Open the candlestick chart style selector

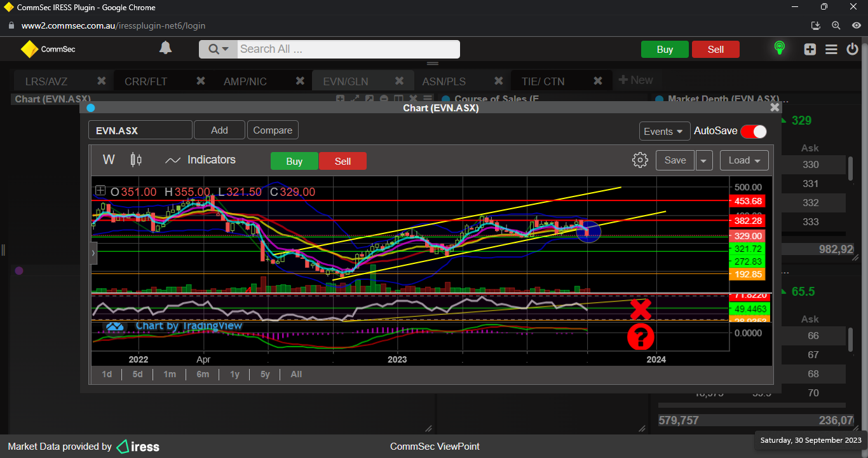pyautogui.click(x=135, y=160)
